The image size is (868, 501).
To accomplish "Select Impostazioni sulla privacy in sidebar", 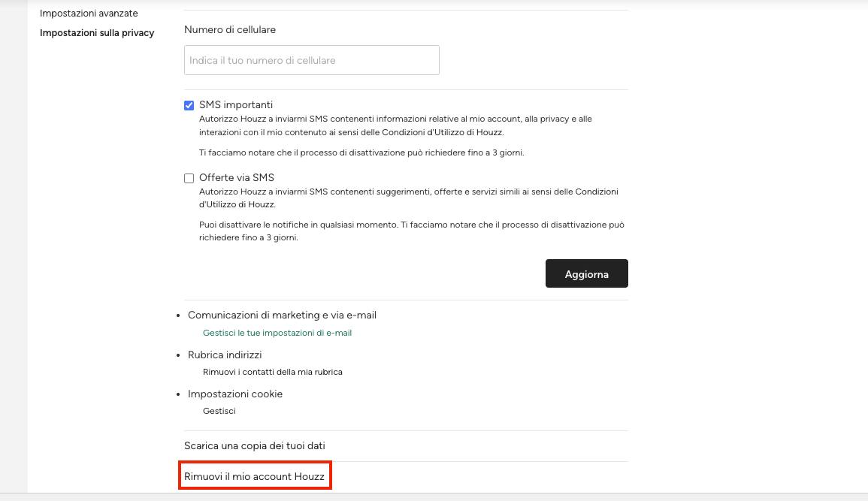I will pos(97,32).
